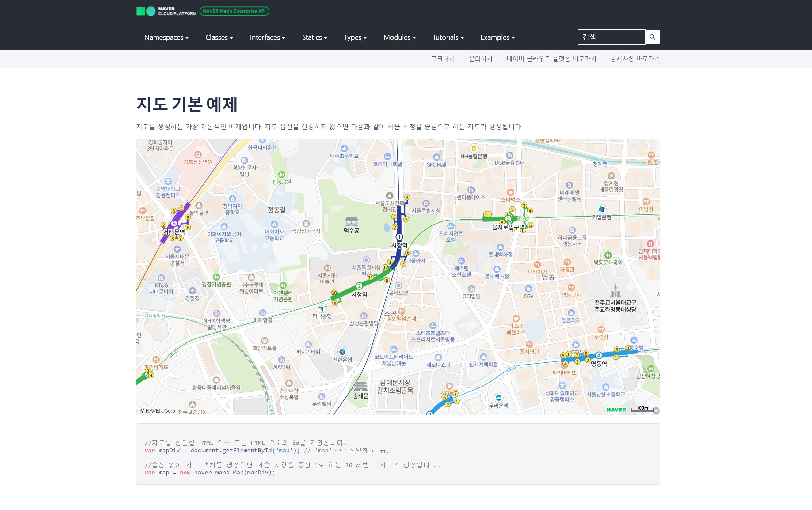Click the 코리아나호텔 hotel icon
Image resolution: width=812 pixels, height=510 pixels.
pyautogui.click(x=387, y=157)
